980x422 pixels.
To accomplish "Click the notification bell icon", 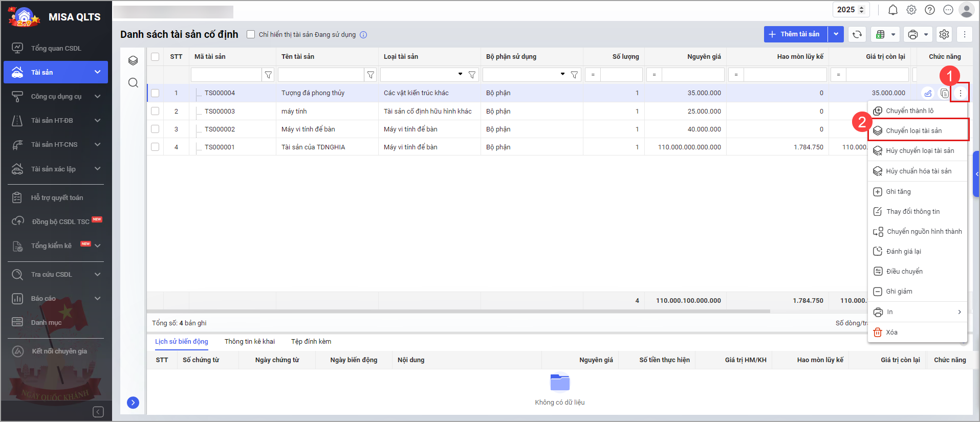I will click(892, 10).
